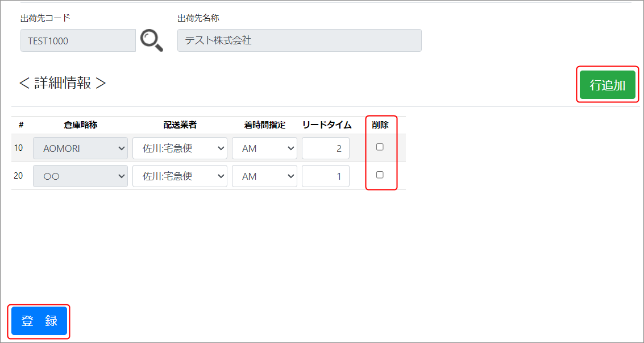Open the ○○ warehouse dropdown in row 20
644x343 pixels.
80,176
